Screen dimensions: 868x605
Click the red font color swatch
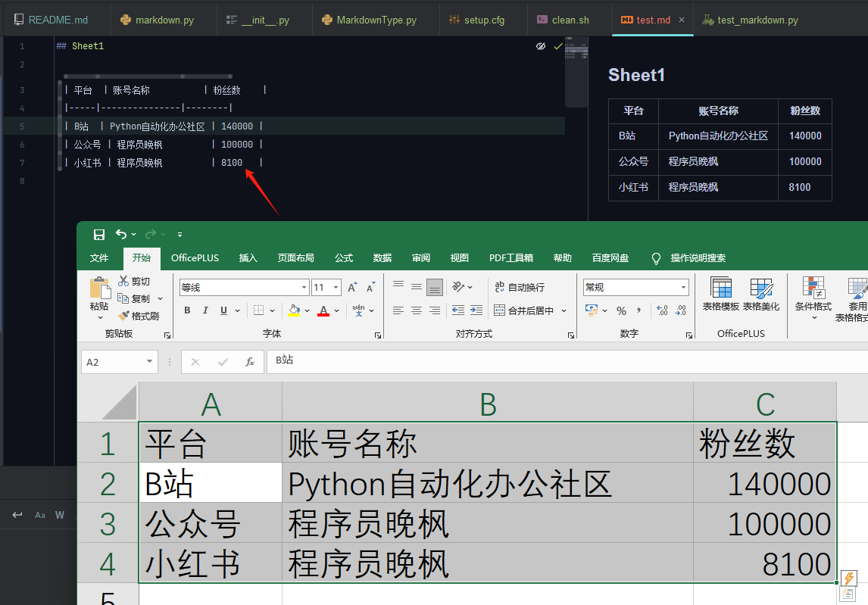[x=324, y=310]
